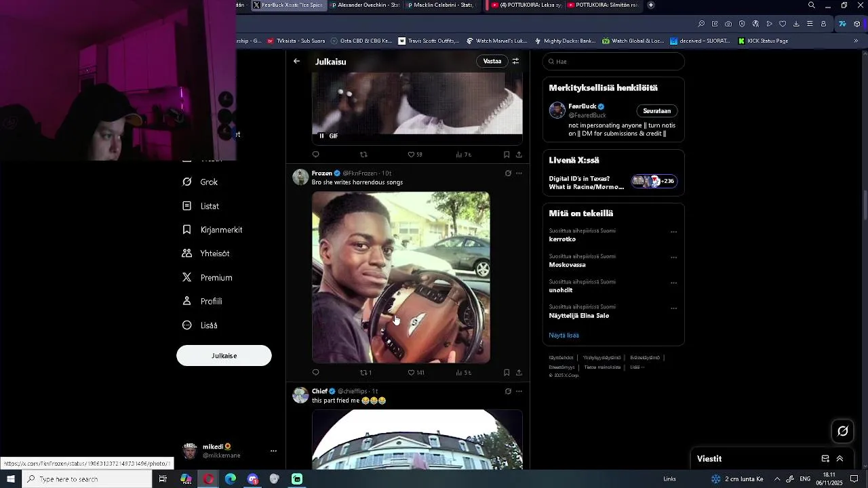Open options for Näyttelijä Elina Salo trend

tap(673, 308)
